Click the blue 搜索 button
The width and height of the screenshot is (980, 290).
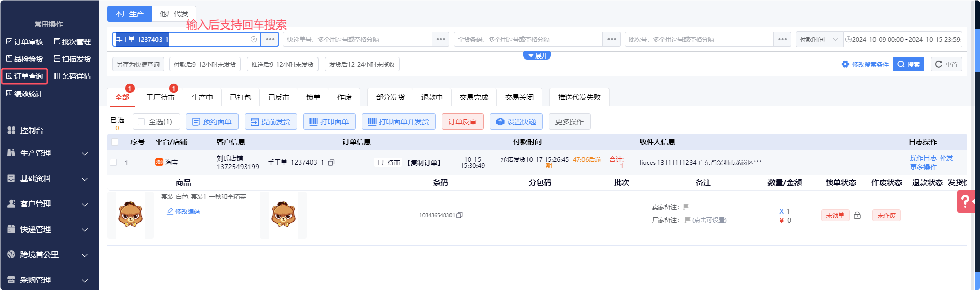pyautogui.click(x=908, y=64)
